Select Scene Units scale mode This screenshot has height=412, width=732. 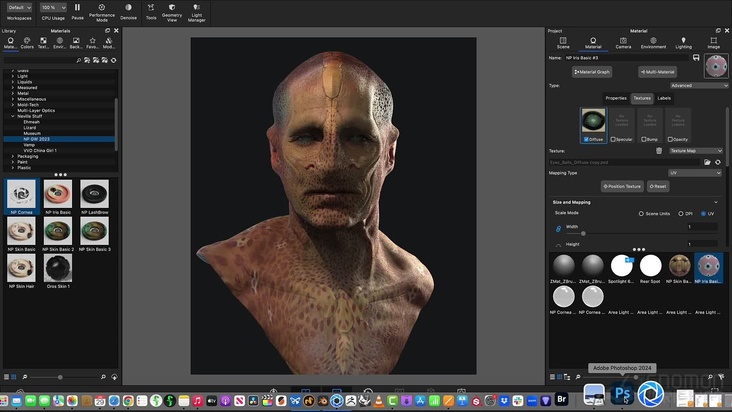[641, 214]
